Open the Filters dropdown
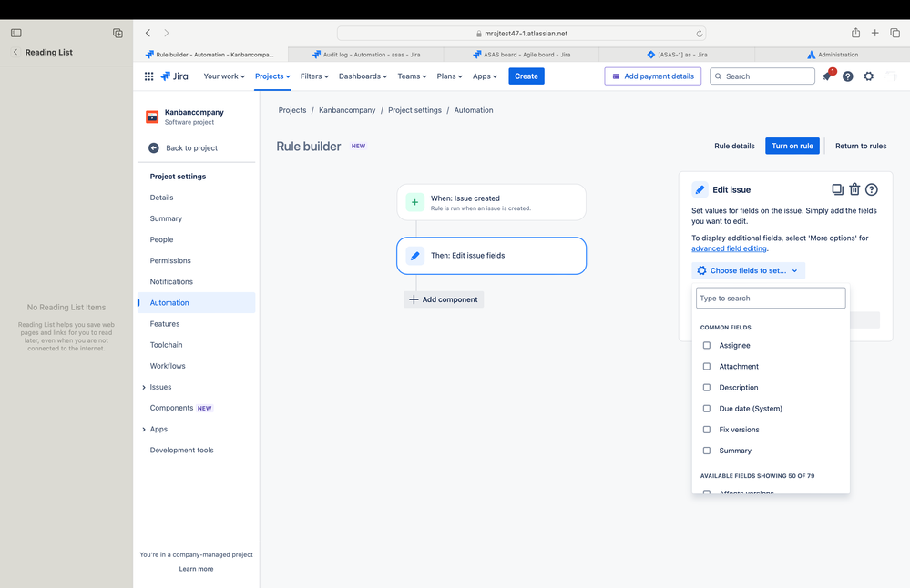Image resolution: width=910 pixels, height=588 pixels. tap(314, 76)
